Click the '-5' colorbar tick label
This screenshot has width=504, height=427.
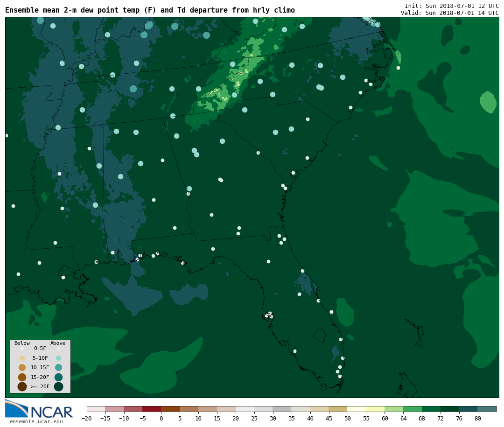click(x=142, y=418)
